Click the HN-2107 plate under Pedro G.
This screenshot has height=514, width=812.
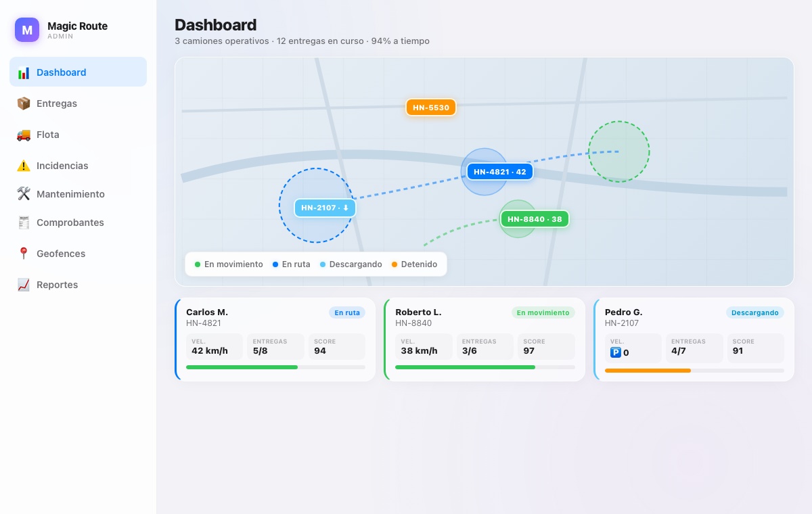[623, 323]
